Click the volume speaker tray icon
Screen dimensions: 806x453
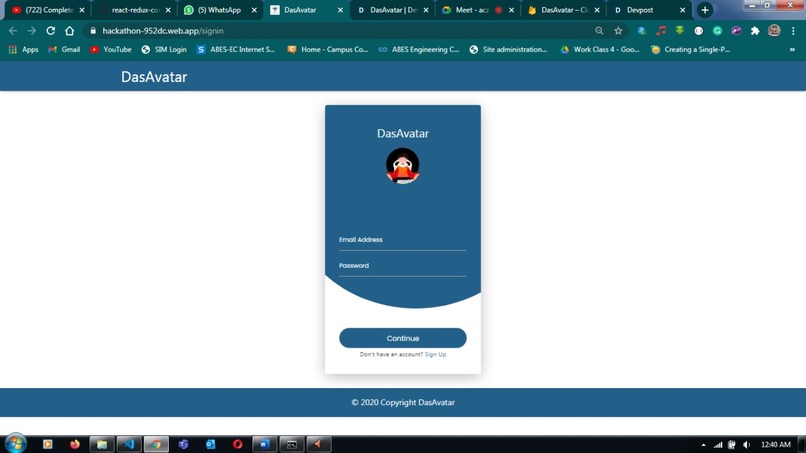point(746,445)
